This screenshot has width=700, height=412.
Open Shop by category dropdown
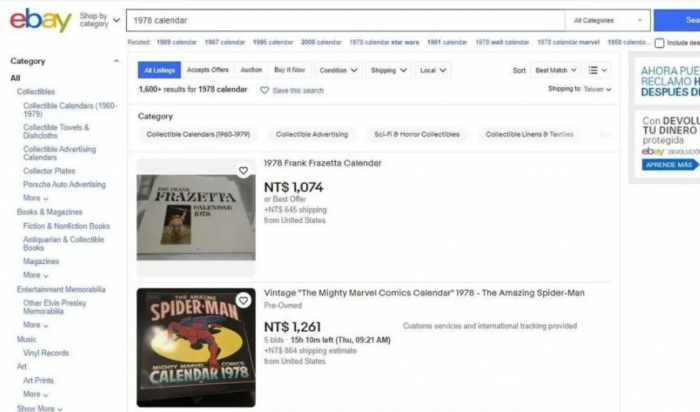(x=100, y=20)
